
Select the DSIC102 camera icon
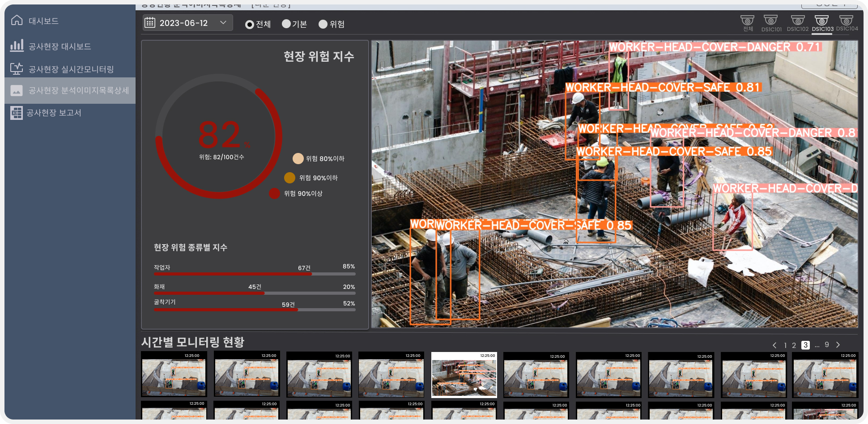coord(798,21)
